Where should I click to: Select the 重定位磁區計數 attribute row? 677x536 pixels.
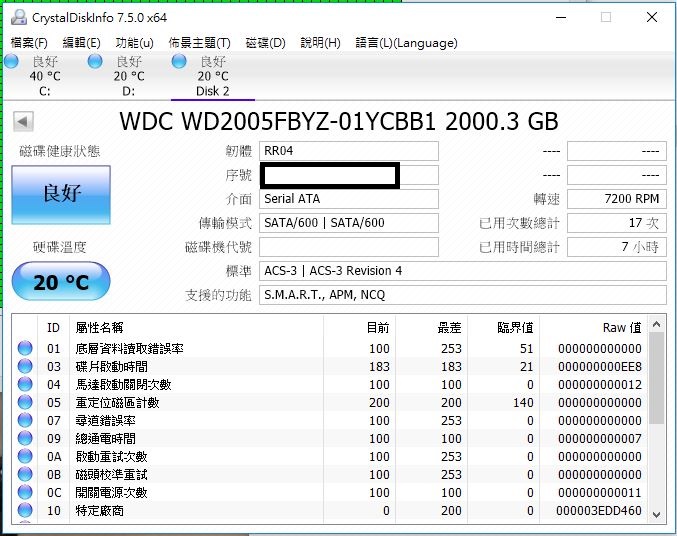pos(331,402)
